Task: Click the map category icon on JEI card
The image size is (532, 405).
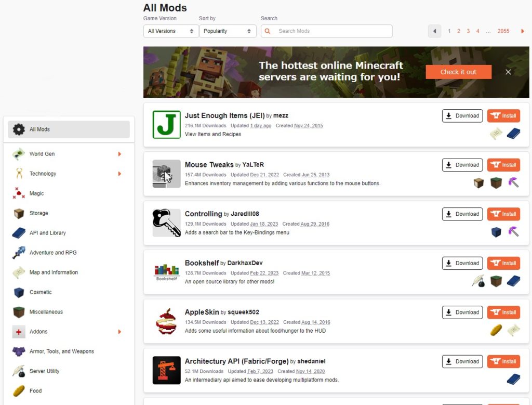Action: coord(496,134)
